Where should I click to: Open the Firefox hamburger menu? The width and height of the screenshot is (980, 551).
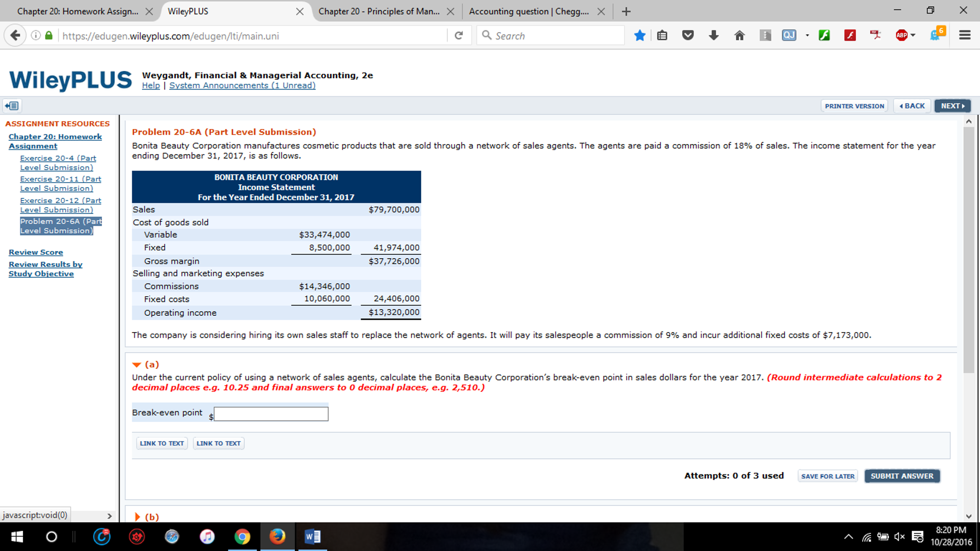[x=965, y=35]
